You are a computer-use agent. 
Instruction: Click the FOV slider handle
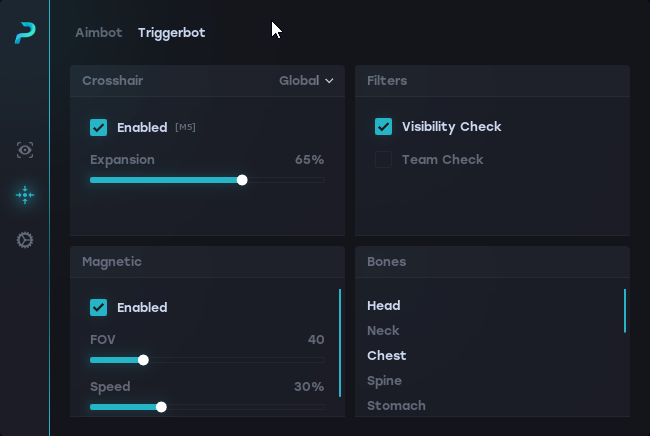(143, 360)
